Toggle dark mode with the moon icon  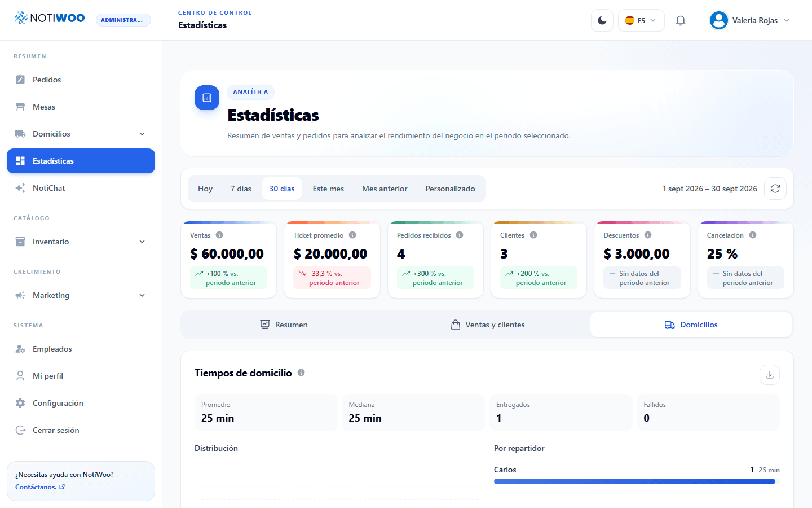click(x=602, y=20)
